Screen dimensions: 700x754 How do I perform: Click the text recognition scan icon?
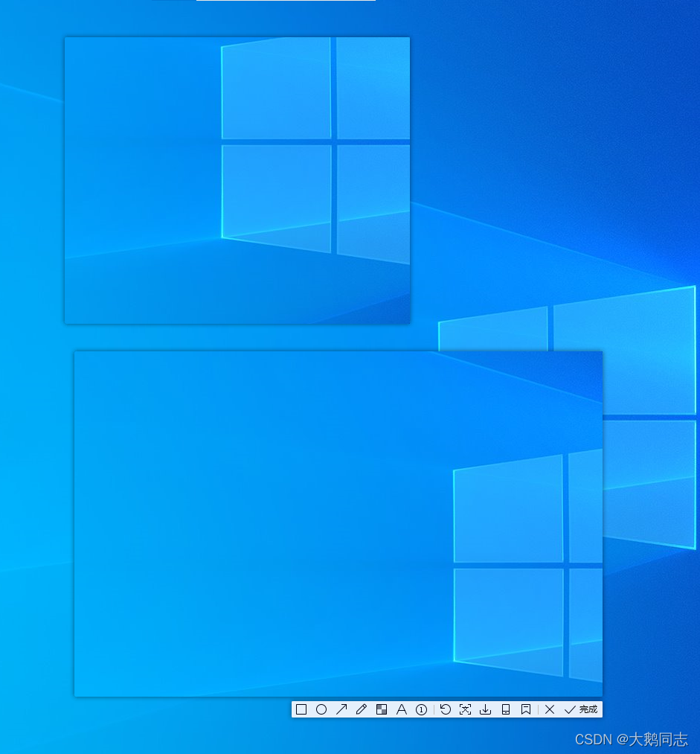(x=465, y=709)
